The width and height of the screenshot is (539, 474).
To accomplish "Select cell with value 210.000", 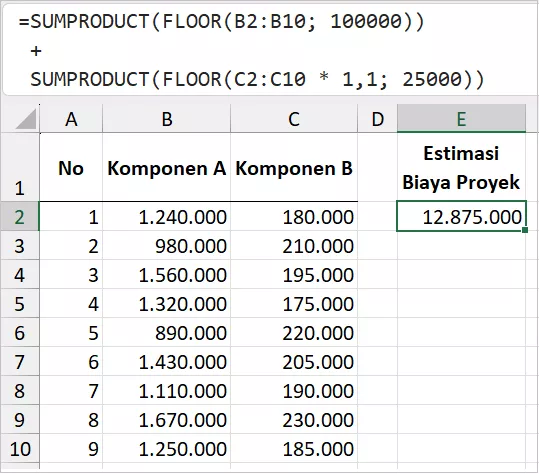I will [x=294, y=245].
